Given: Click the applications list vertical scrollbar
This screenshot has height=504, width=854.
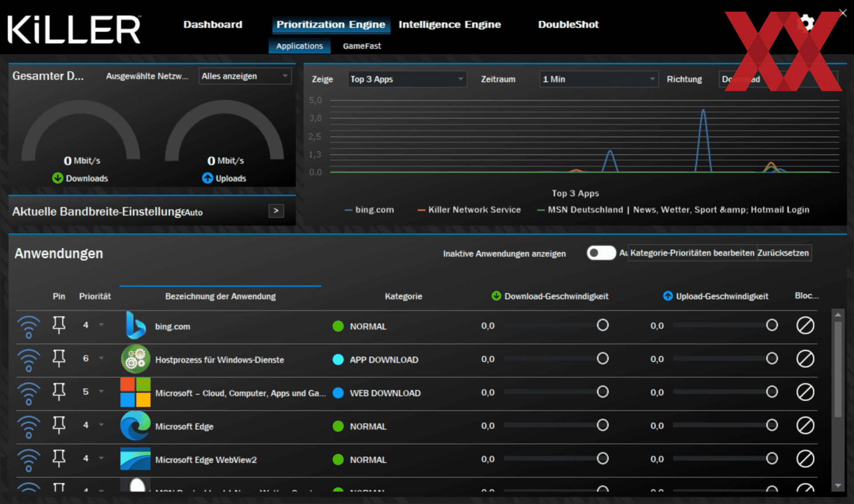Looking at the screenshot, I should click(838, 369).
